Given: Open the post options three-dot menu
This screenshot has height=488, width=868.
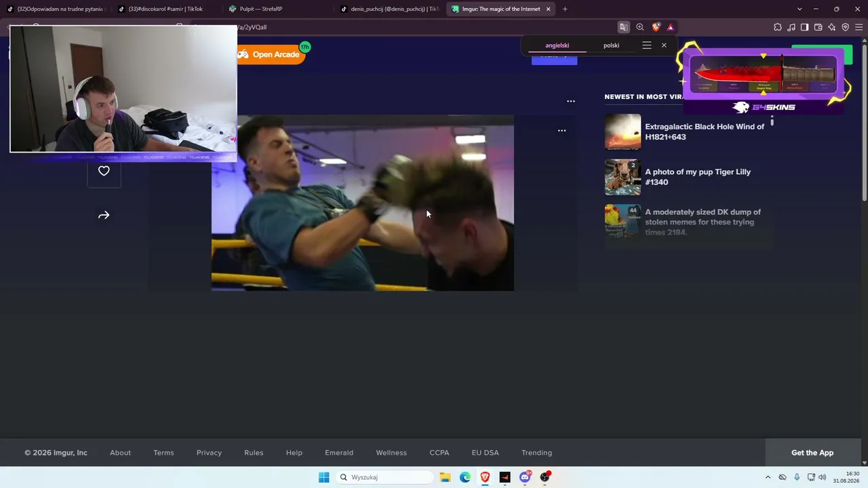Looking at the screenshot, I should (x=571, y=101).
